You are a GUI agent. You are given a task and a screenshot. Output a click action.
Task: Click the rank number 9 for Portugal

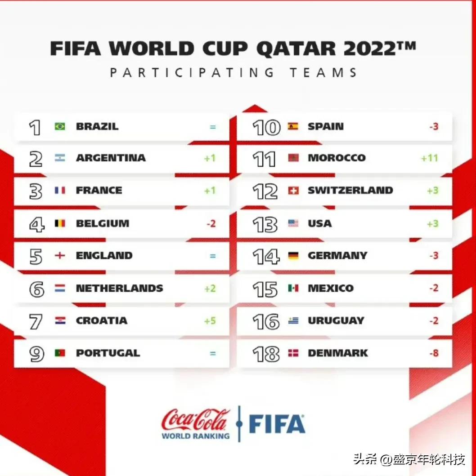pyautogui.click(x=36, y=354)
